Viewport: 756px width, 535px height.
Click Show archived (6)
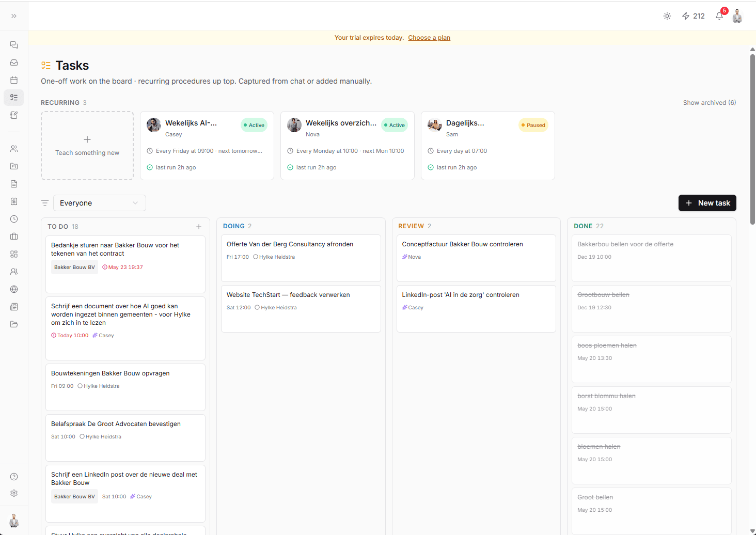[710, 103]
